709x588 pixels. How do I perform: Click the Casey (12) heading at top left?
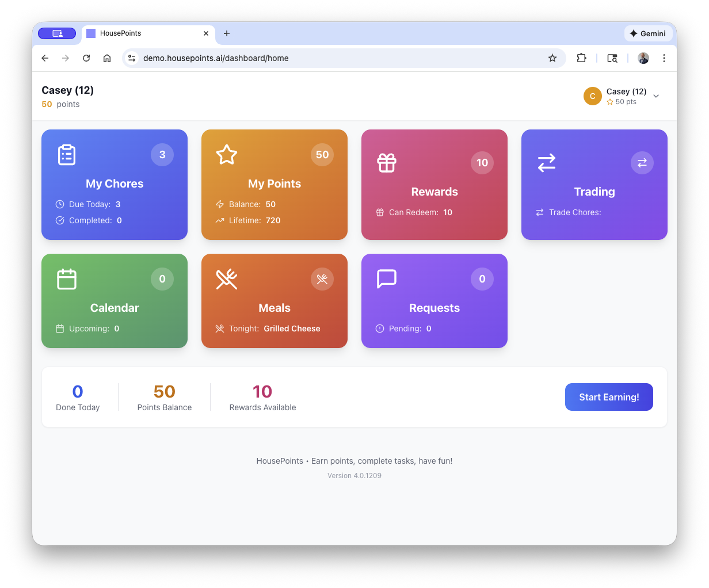[x=67, y=90]
